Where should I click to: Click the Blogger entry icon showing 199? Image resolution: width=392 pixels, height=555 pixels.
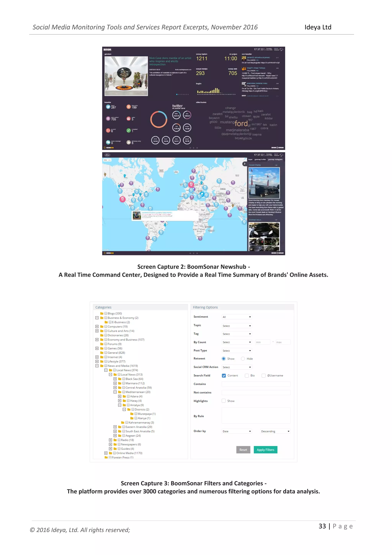[129, 107]
